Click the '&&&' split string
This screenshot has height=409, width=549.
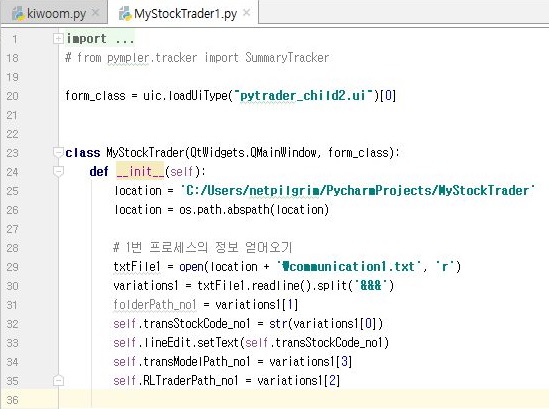tap(370, 286)
